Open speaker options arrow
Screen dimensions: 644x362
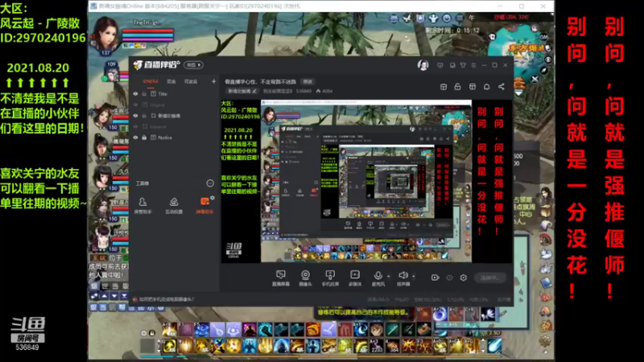coord(413,276)
